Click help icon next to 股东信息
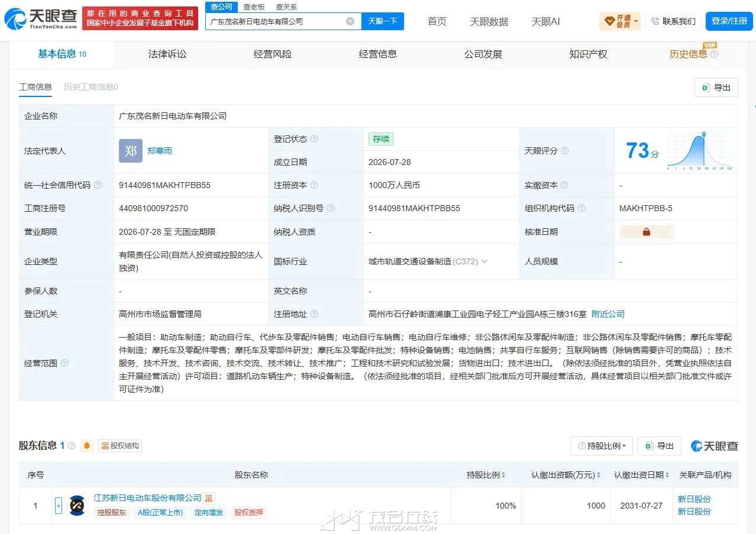756x534 pixels. 72,446
